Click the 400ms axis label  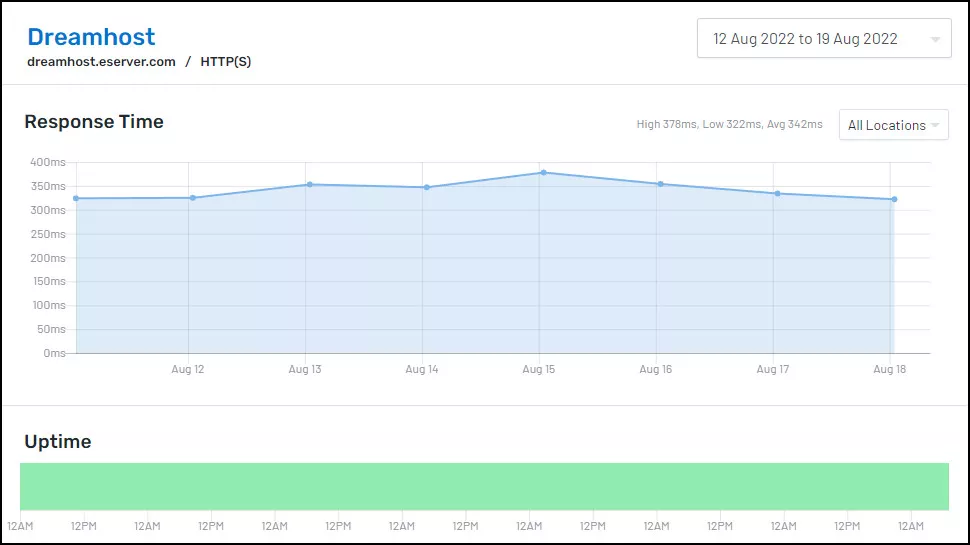click(x=48, y=162)
